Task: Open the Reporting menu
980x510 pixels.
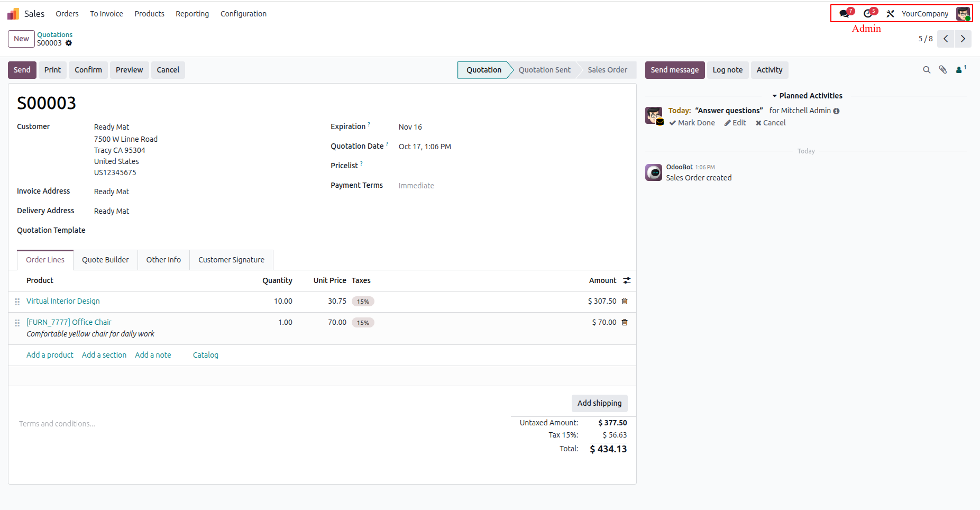Action: pyautogui.click(x=192, y=14)
